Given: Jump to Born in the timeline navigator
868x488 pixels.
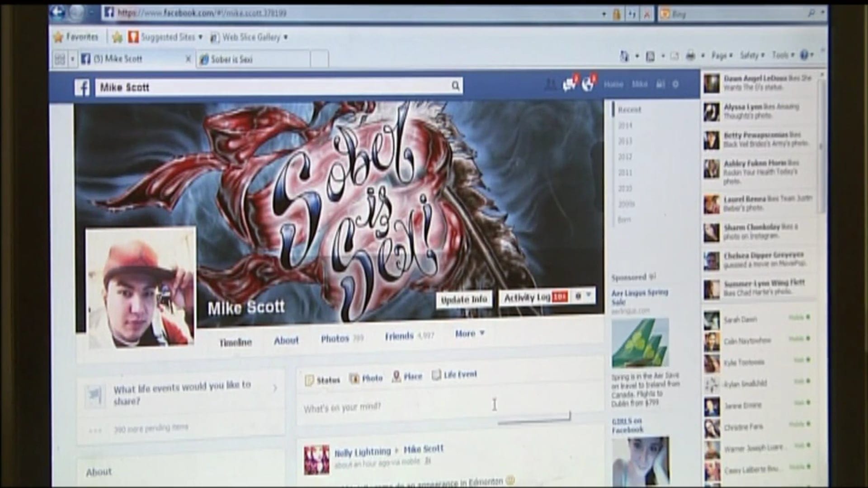Looking at the screenshot, I should (x=624, y=220).
